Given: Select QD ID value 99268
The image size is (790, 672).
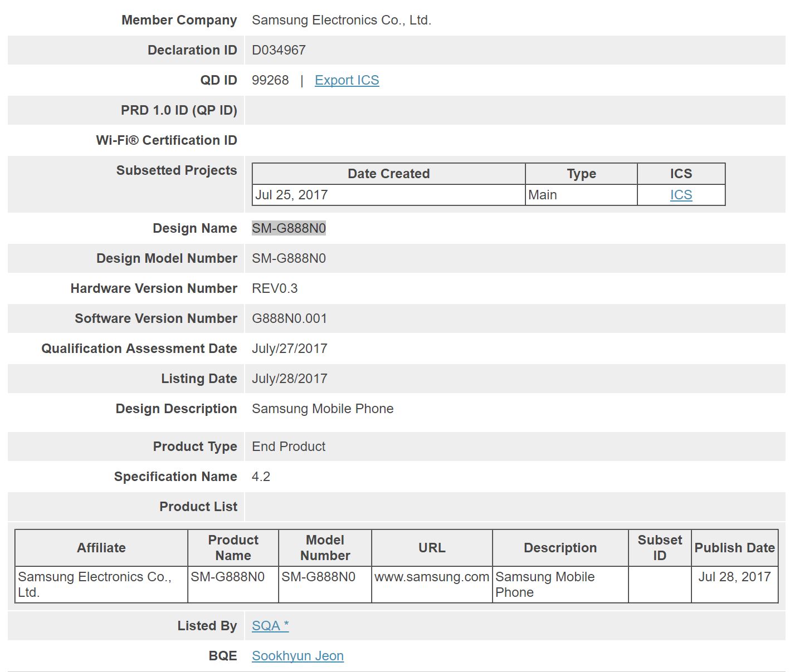Looking at the screenshot, I should pos(270,80).
